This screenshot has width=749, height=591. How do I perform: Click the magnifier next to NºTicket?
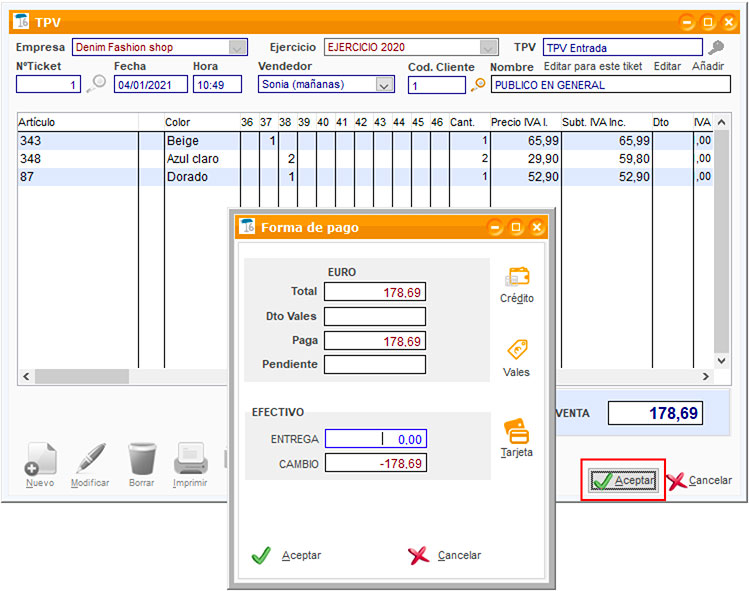(x=96, y=84)
